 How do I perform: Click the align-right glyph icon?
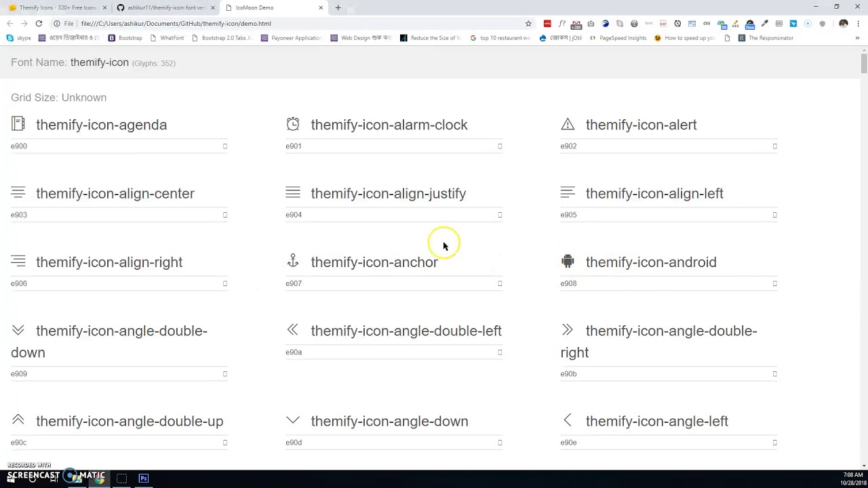pyautogui.click(x=18, y=261)
